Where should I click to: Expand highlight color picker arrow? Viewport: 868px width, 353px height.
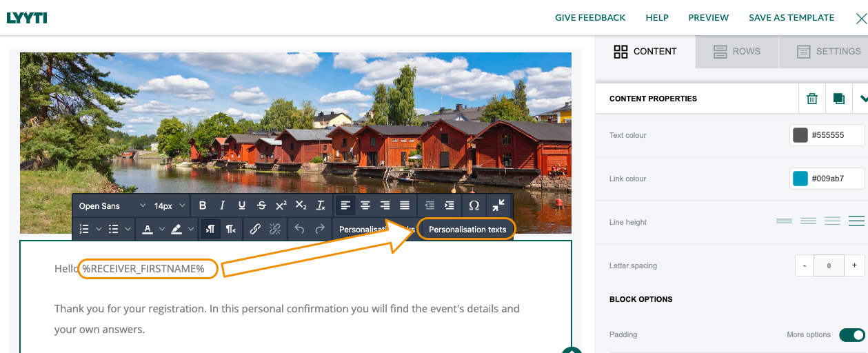[x=191, y=229]
